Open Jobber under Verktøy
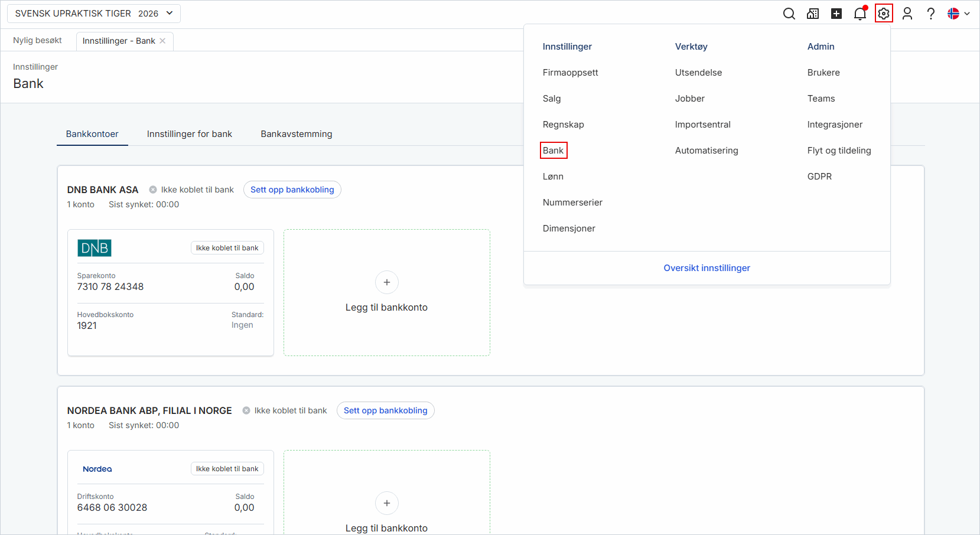 point(690,99)
